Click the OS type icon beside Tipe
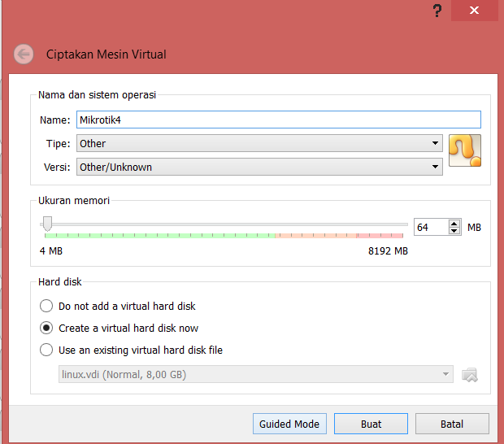The width and height of the screenshot is (504, 444). pyautogui.click(x=465, y=150)
